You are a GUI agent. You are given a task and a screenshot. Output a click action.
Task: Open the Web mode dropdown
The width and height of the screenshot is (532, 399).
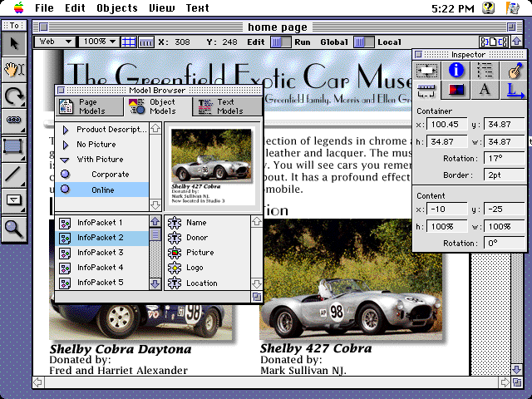(x=55, y=42)
